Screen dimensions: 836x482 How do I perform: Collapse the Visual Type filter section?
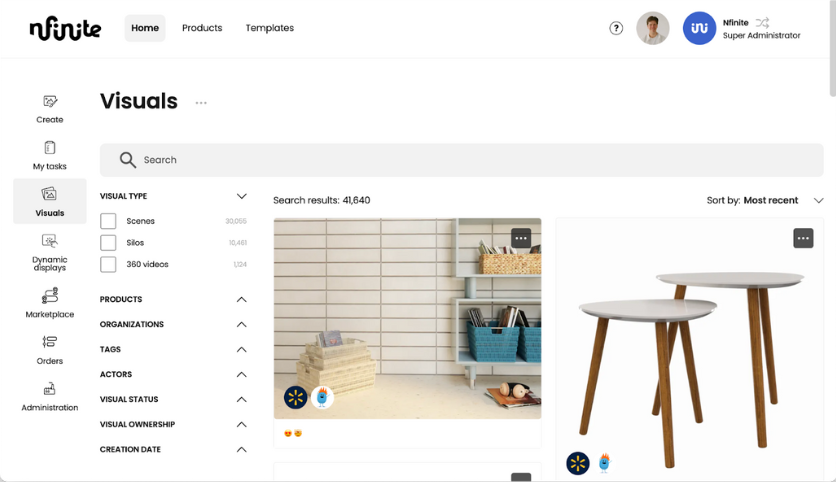click(x=242, y=196)
